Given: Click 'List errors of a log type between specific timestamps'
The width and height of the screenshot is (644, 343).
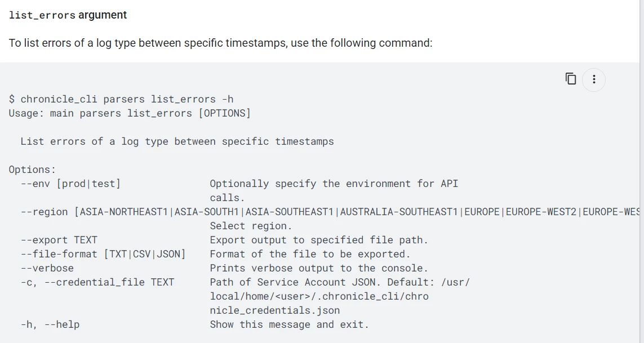Looking at the screenshot, I should tap(177, 142).
